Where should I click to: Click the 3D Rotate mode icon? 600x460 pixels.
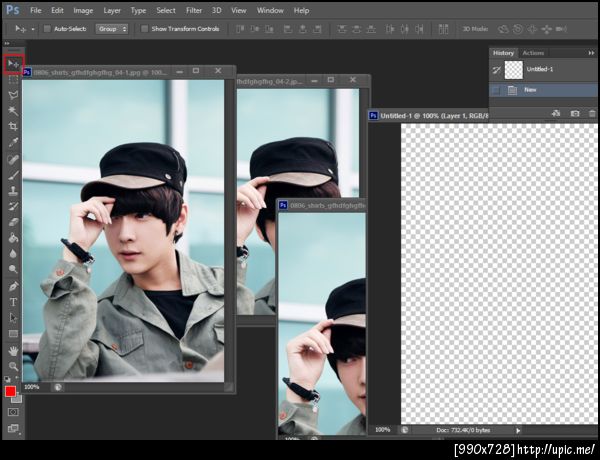click(x=503, y=29)
